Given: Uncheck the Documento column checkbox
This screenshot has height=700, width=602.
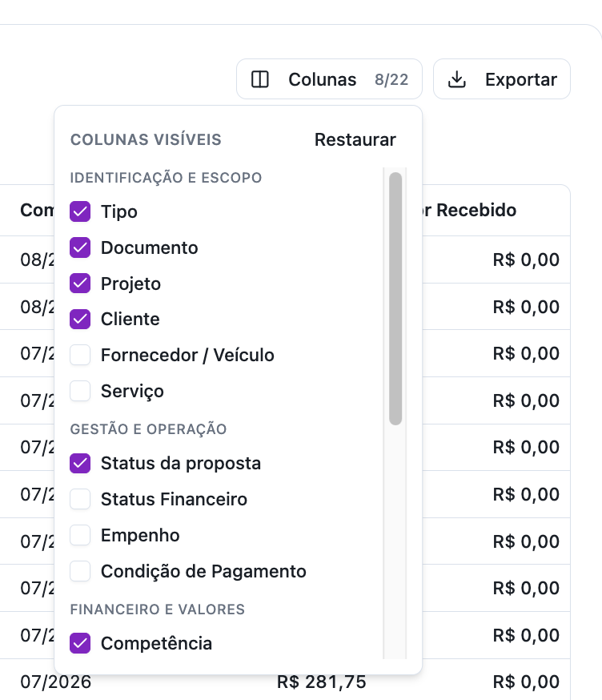Looking at the screenshot, I should (x=80, y=247).
